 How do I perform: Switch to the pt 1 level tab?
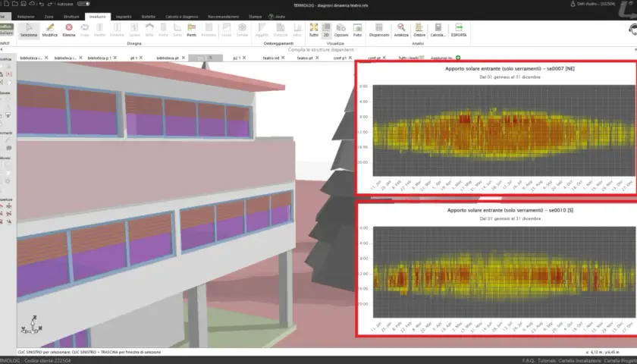click(x=133, y=58)
